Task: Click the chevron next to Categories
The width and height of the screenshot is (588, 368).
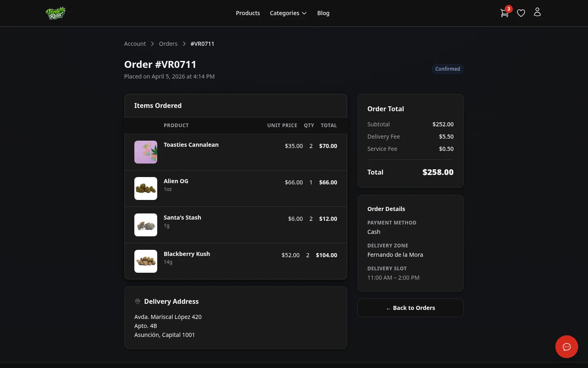Action: [x=304, y=13]
